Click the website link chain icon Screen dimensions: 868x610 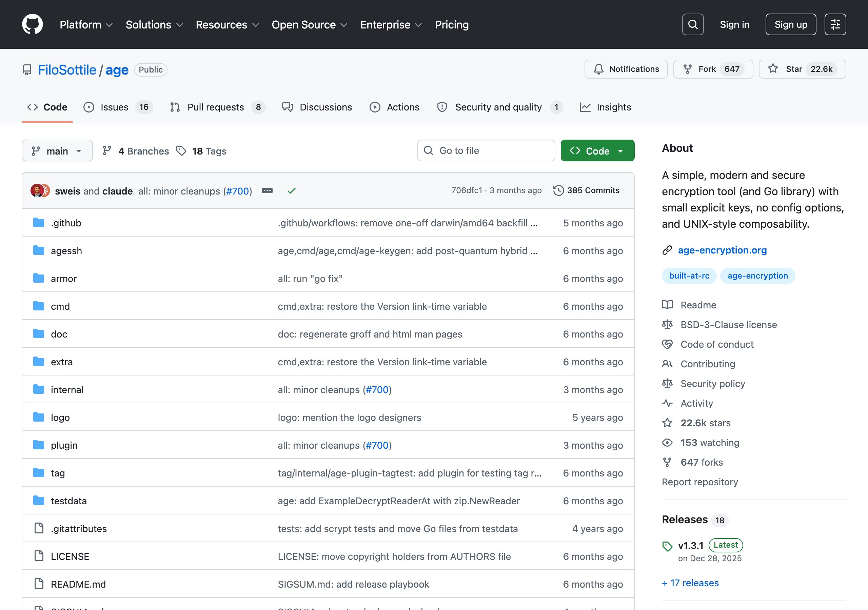click(x=667, y=250)
